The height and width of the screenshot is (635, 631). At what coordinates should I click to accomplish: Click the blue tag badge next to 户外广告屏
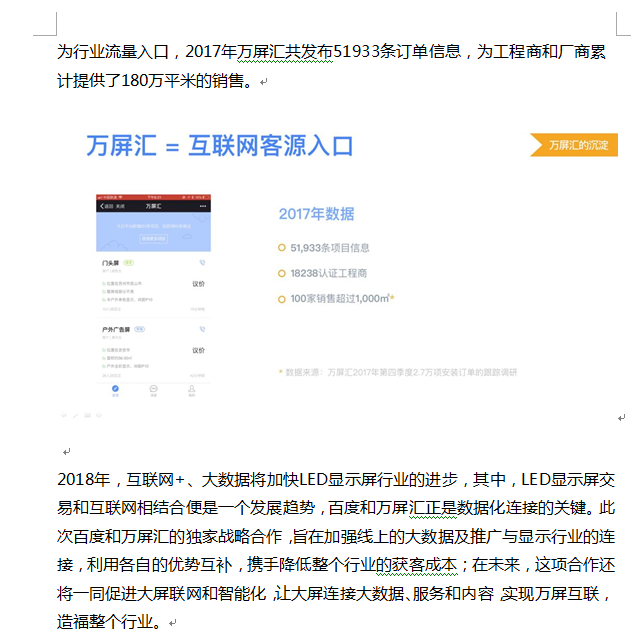coord(139,329)
